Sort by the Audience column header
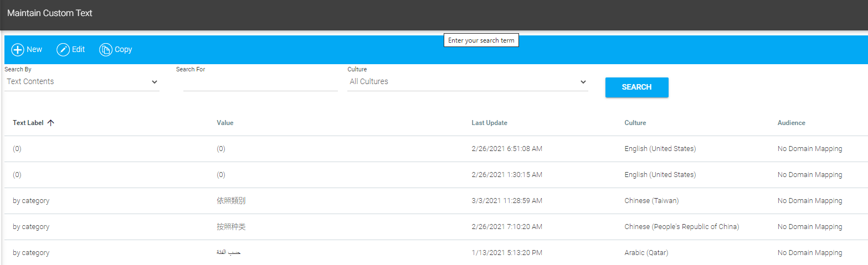This screenshot has height=265, width=868. click(791, 123)
